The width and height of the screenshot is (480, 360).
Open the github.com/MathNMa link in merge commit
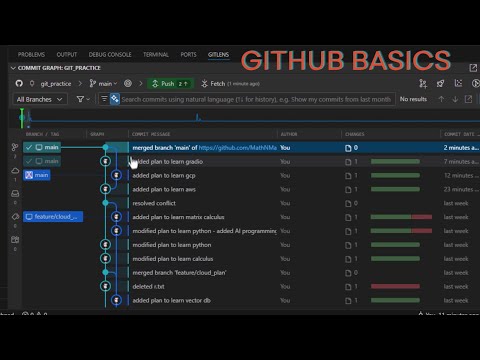[238, 148]
